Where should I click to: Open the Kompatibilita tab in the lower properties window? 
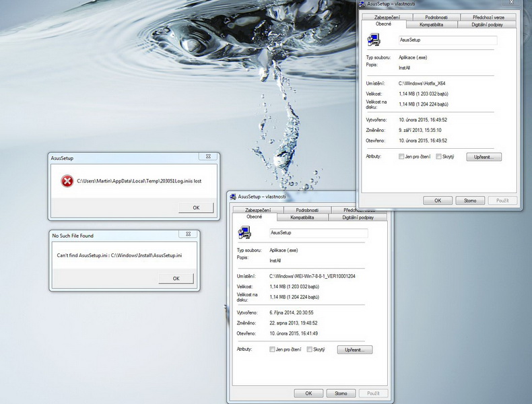tap(302, 217)
